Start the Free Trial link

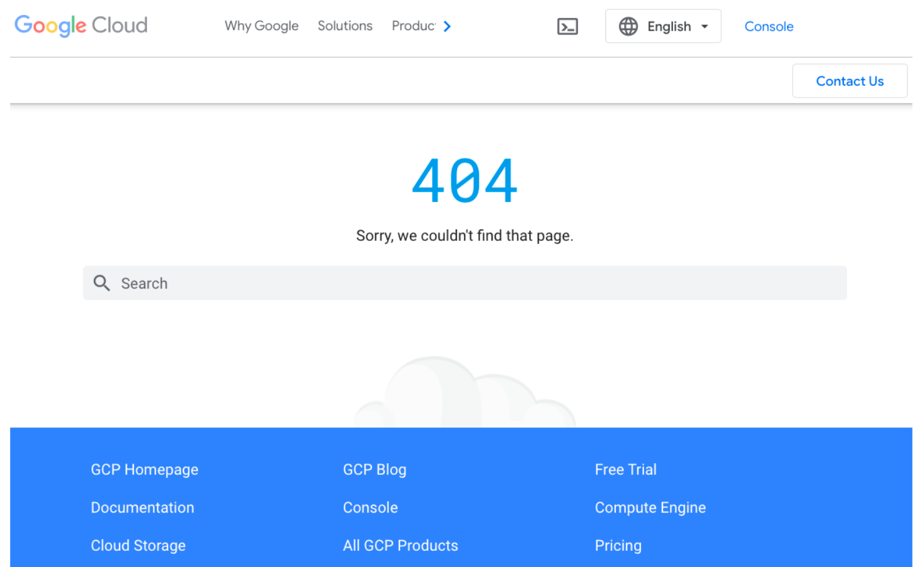[x=625, y=469]
